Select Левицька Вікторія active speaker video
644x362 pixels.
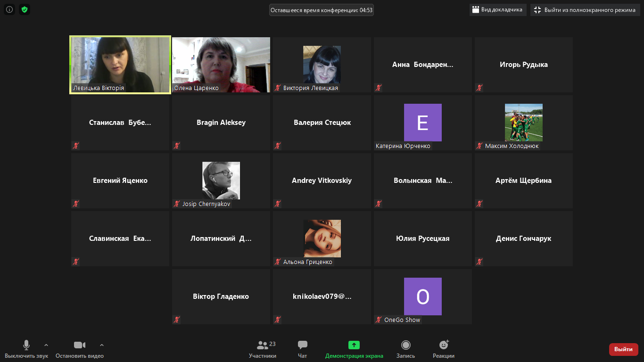pos(120,64)
